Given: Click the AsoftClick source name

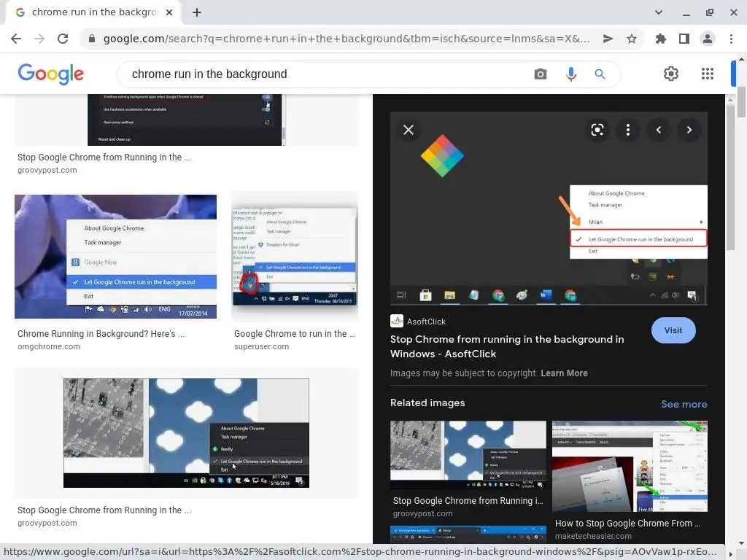Looking at the screenshot, I should 426,322.
